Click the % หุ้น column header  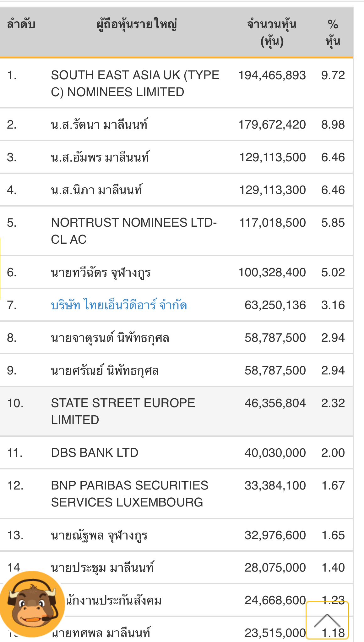(333, 33)
